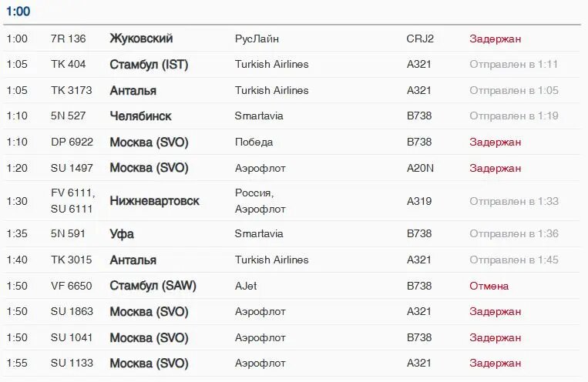Viewport: 588px width, 382px height.
Task: Click the Стамбул (SAW) destination
Action: (x=153, y=286)
